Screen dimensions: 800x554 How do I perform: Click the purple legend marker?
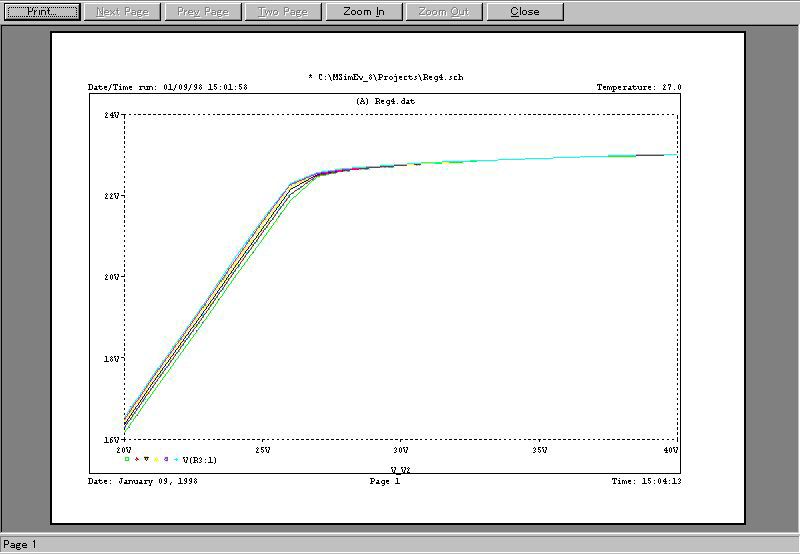click(166, 459)
